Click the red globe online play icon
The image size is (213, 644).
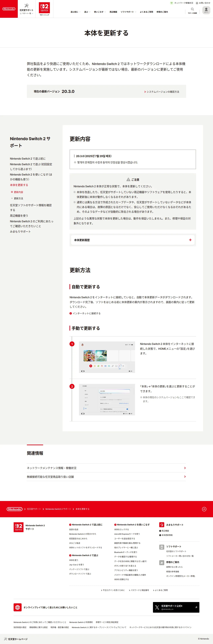(17, 607)
